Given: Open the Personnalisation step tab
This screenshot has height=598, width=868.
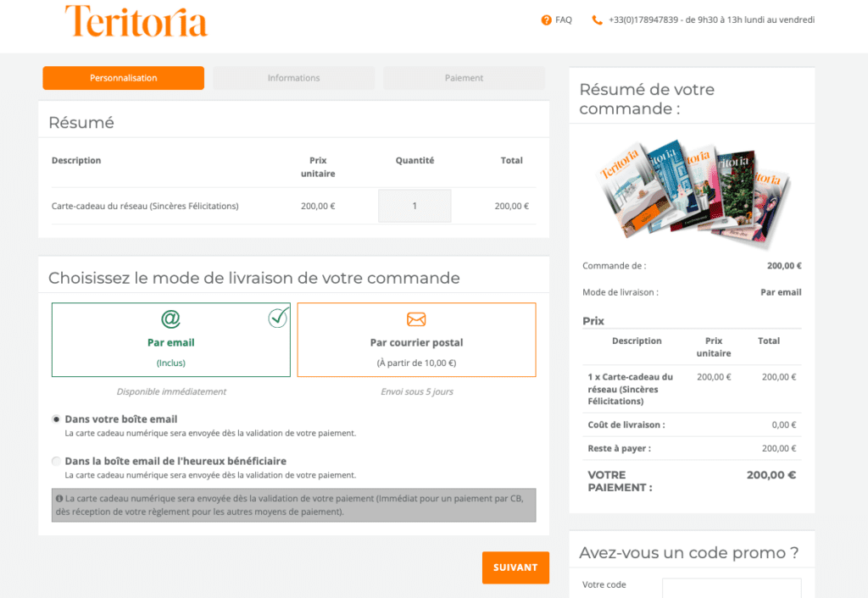Looking at the screenshot, I should coord(124,78).
